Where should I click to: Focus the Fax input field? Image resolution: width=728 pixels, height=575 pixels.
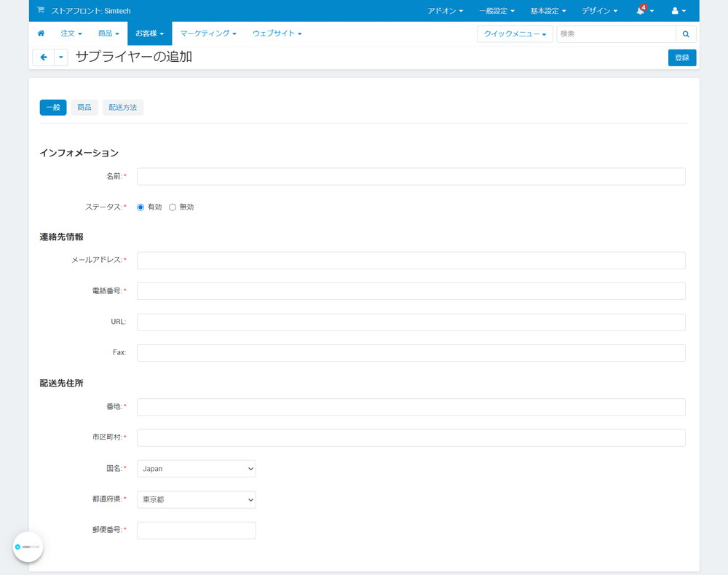click(x=411, y=353)
